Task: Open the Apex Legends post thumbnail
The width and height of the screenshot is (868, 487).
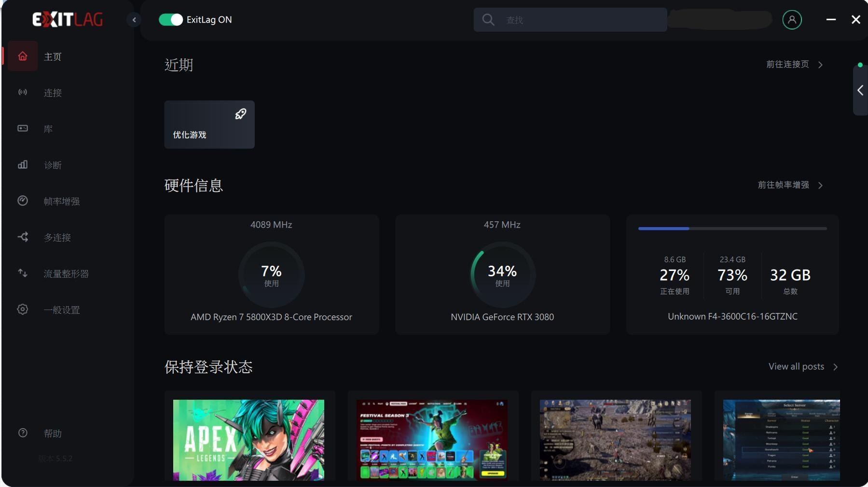Action: coord(248,440)
